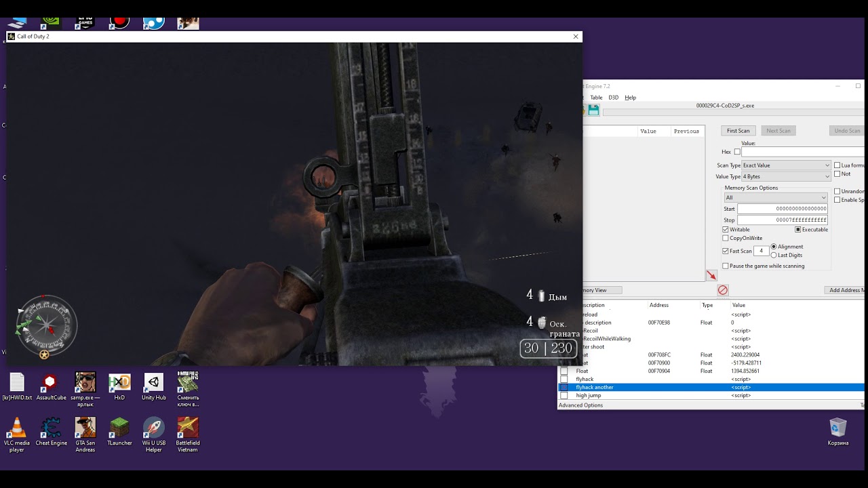Select the flyhack another row
This screenshot has width=868, height=488.
[x=711, y=388]
